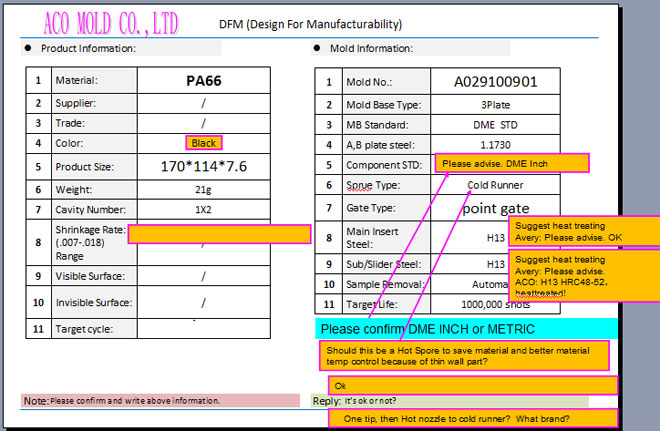The height and width of the screenshot is (431, 660).
Task: Click the 'Please advise. DME Inch' comment box
Action: [x=512, y=163]
